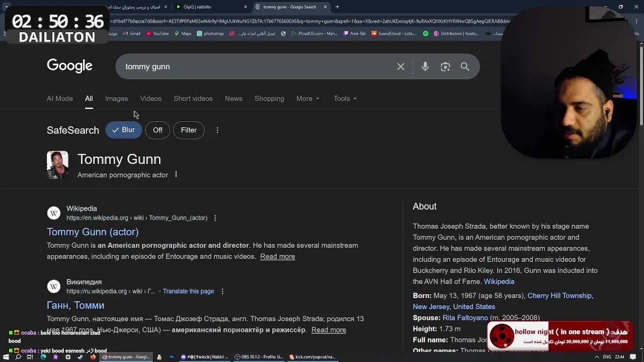Select the Blur SafeSearch option

(123, 130)
